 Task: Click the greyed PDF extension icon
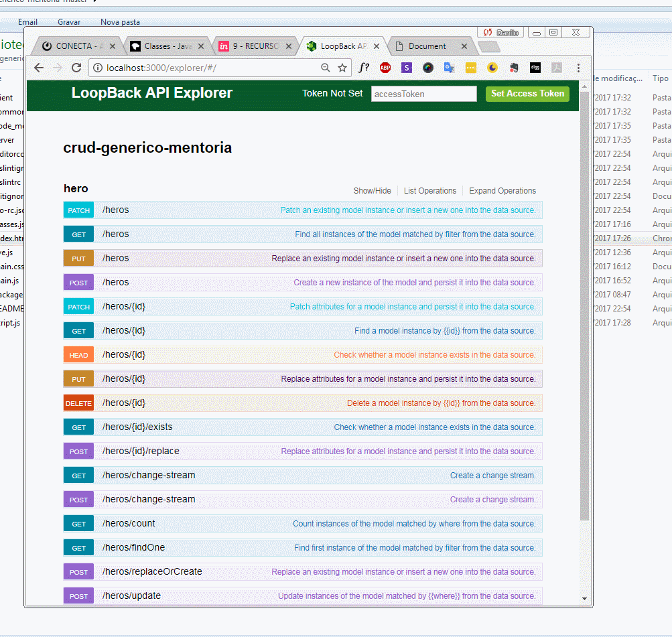[x=556, y=68]
